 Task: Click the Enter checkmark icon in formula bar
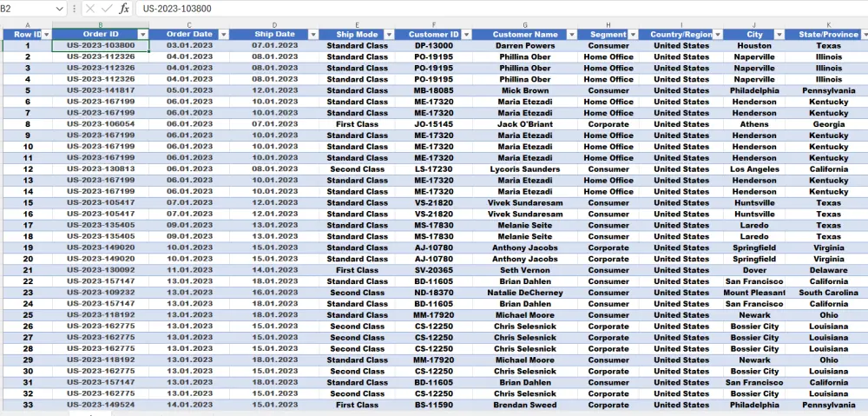(x=107, y=9)
